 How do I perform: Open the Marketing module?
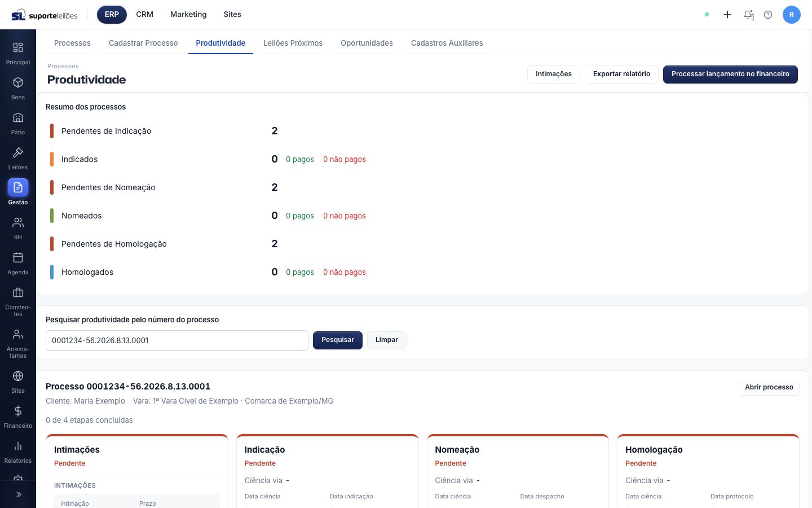(x=188, y=15)
